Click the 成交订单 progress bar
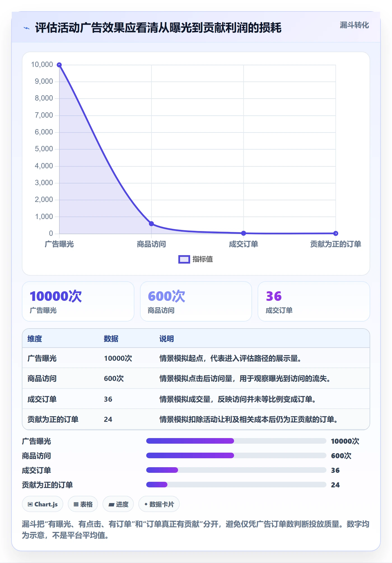 (236, 470)
